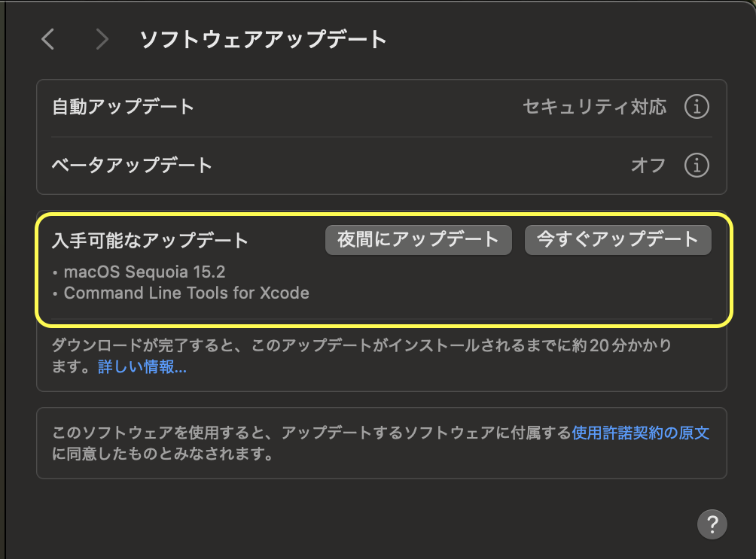Click the セキュリティ対応 status value
756x559 pixels.
pos(594,108)
